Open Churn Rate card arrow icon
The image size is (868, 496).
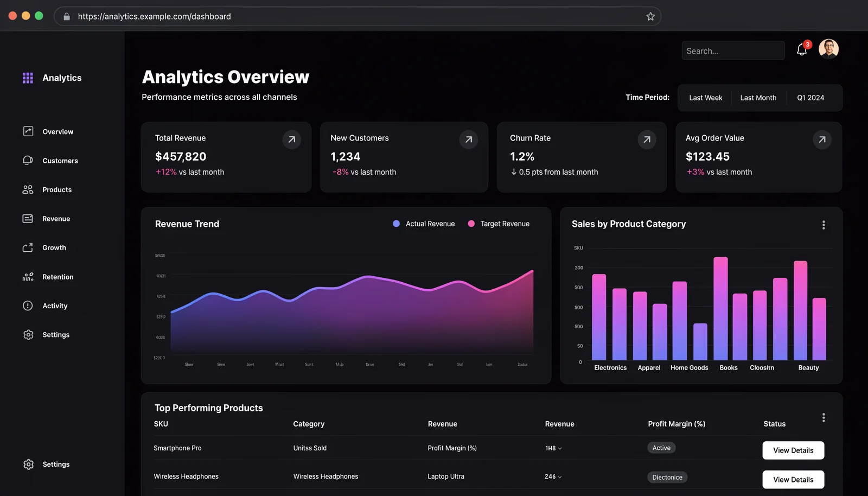[647, 139]
